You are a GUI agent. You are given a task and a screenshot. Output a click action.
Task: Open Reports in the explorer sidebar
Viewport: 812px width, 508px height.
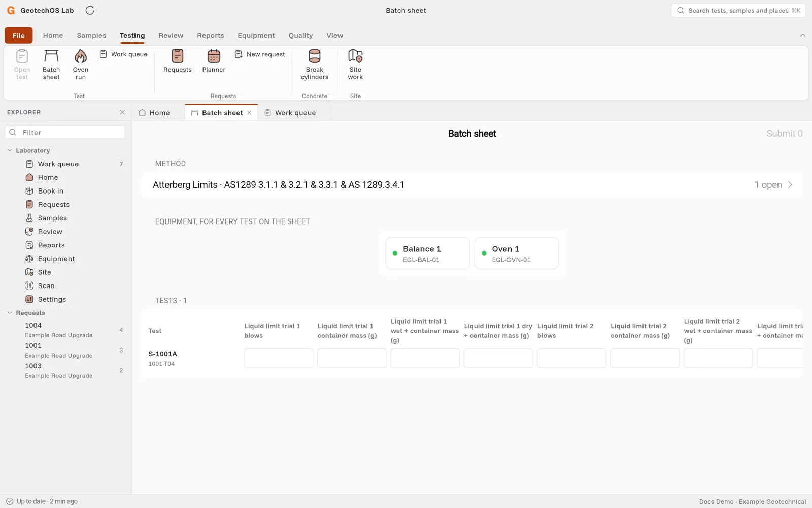[x=65, y=245]
